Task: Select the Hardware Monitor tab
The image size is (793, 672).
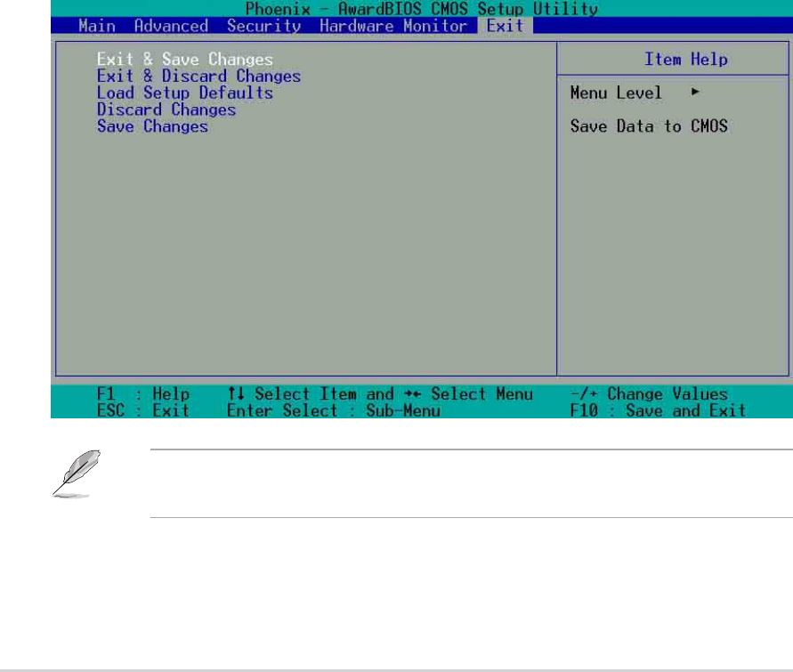Action: (x=393, y=26)
